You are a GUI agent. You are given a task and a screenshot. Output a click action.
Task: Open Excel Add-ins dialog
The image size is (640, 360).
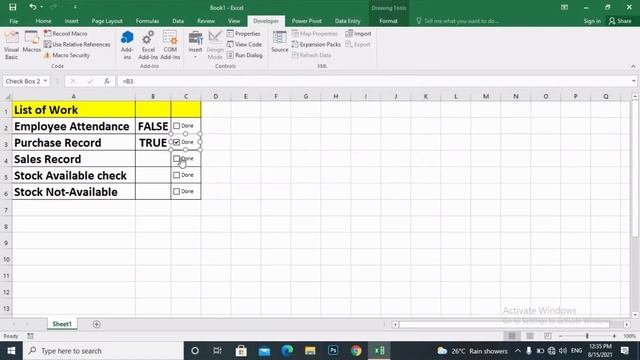[148, 46]
